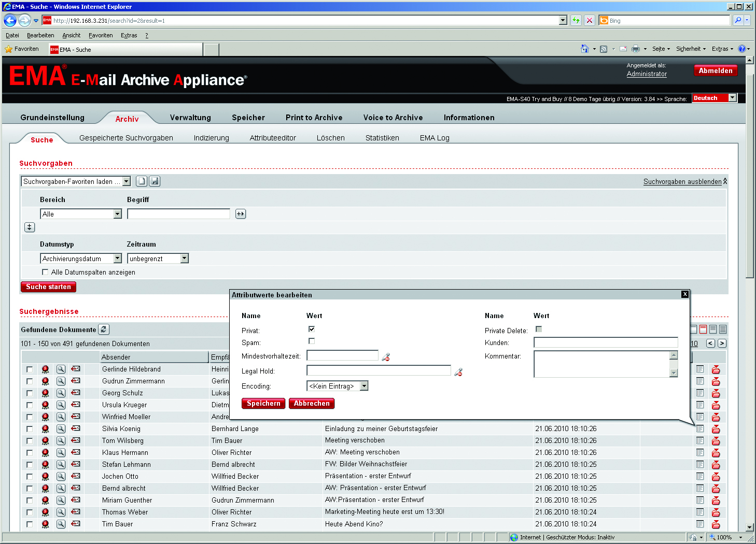Enable the Spam checkbox
The image size is (756, 544).
pyautogui.click(x=312, y=341)
